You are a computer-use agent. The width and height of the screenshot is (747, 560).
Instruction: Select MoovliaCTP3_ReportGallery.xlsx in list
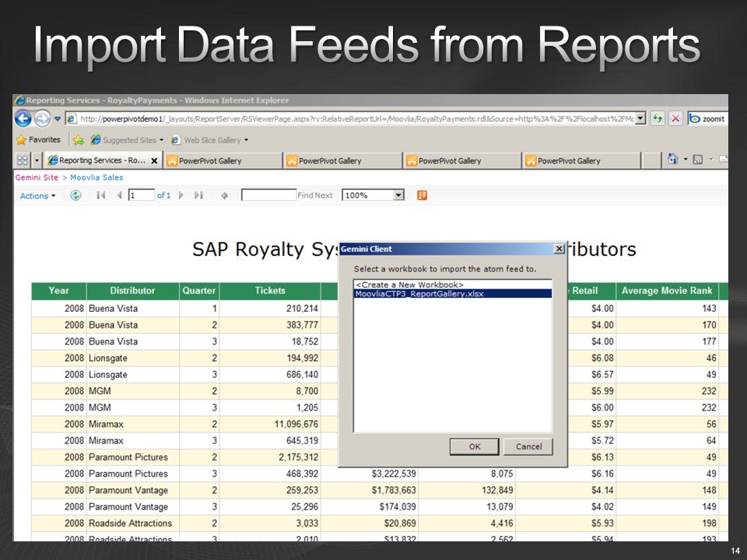(453, 294)
